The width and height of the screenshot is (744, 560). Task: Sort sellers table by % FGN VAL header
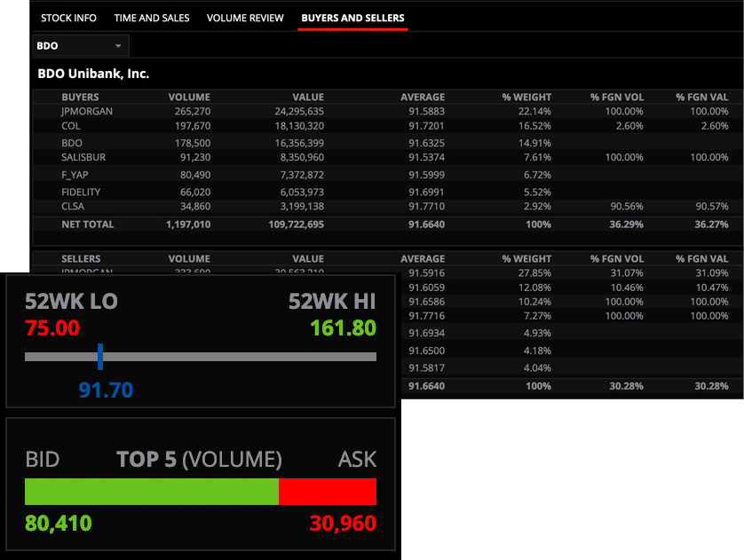[x=702, y=258]
